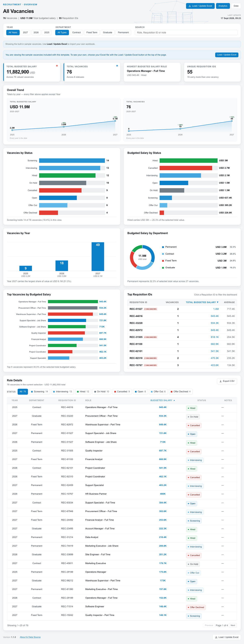
Task: Export role details as CSV
Action: click(227, 381)
